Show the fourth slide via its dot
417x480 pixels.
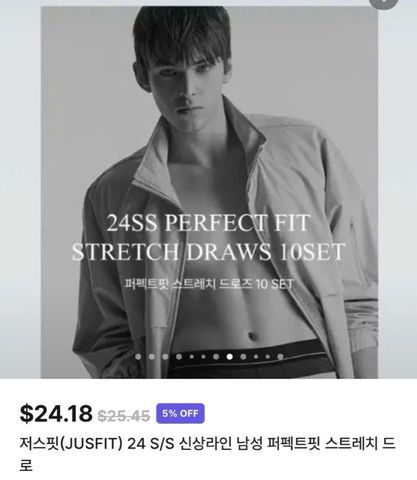(x=179, y=357)
